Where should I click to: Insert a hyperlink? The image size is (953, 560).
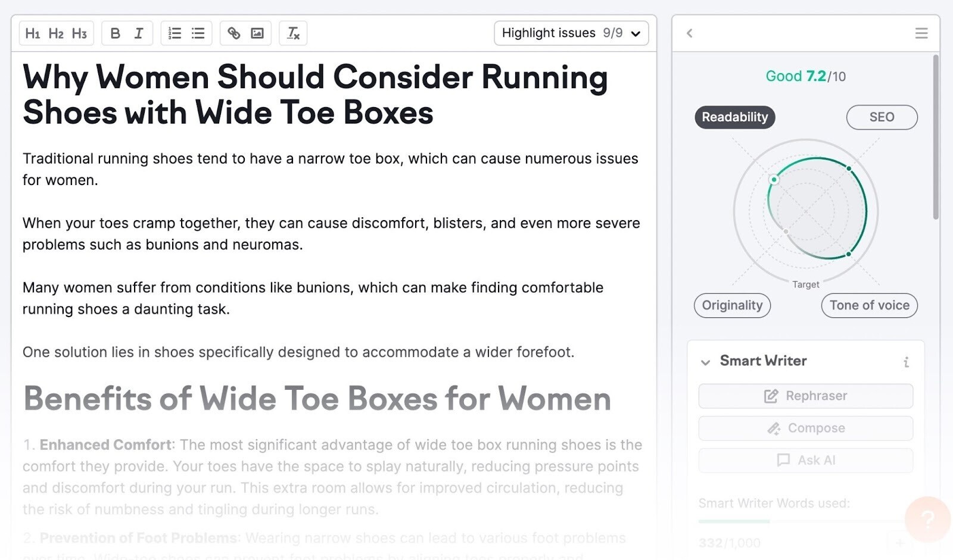click(x=234, y=33)
